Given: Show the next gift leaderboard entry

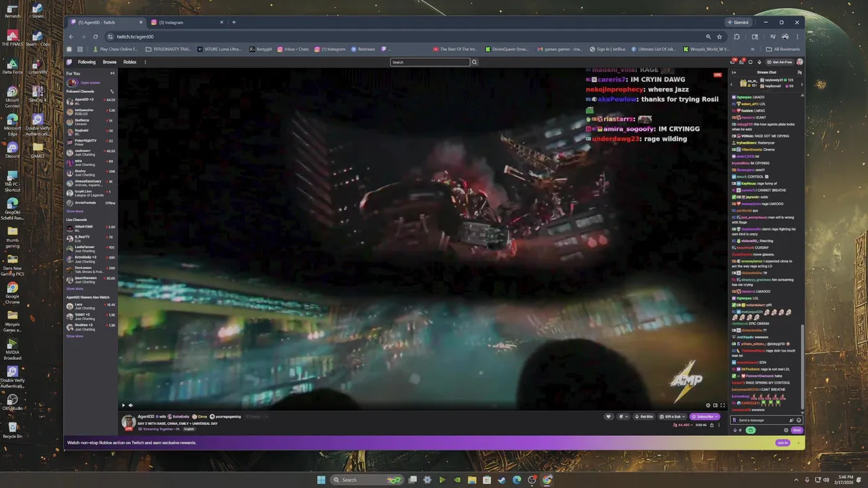Looking at the screenshot, I should tap(802, 85).
